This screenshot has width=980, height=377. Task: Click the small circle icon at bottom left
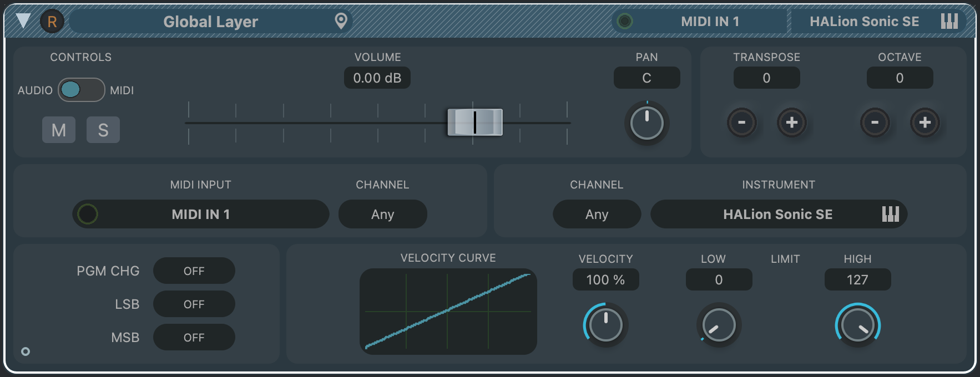click(x=26, y=351)
